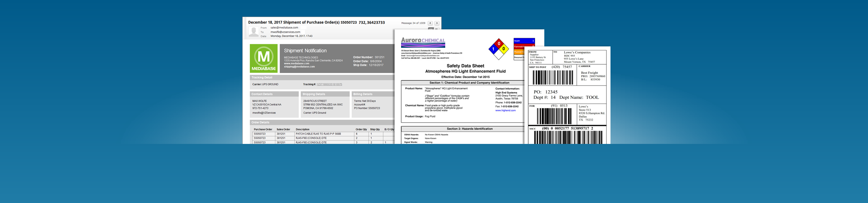Click 'Dept Name: TOOL' on shipping label
This screenshot has width=868, height=203.
579,98
